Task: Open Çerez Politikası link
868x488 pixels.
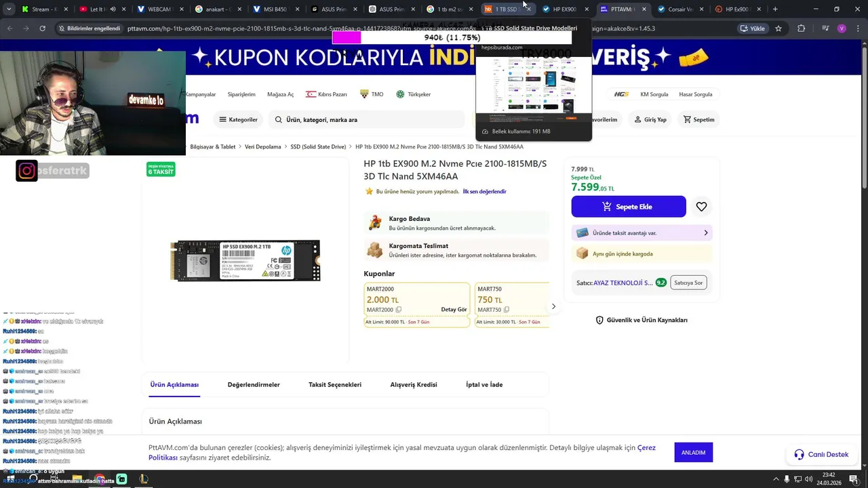Action: (402, 453)
